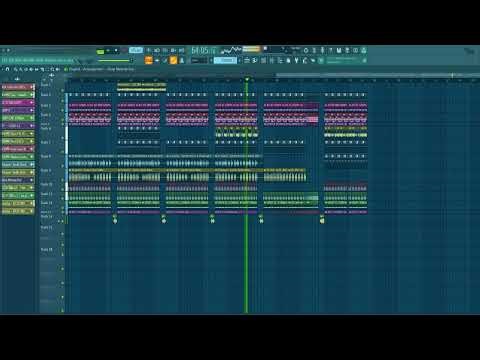The image size is (480, 360).
Task: Select the playlist Draw pencil tool
Action: (x=15, y=69)
